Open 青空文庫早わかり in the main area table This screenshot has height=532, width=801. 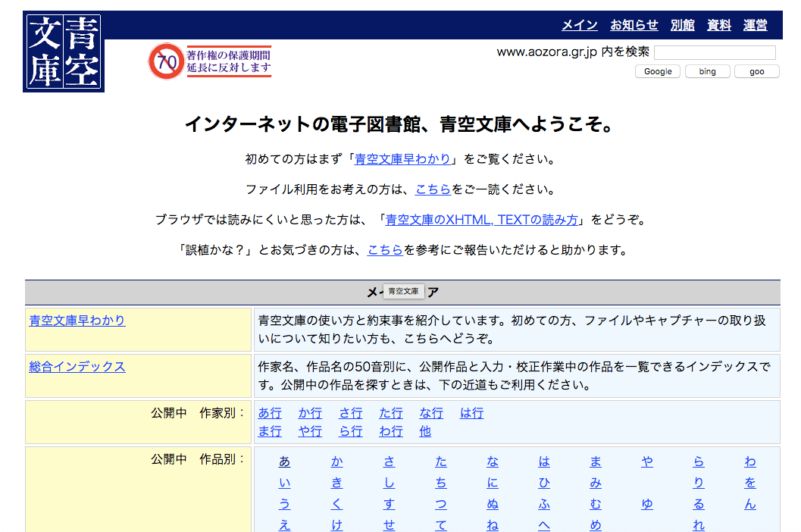click(x=77, y=321)
